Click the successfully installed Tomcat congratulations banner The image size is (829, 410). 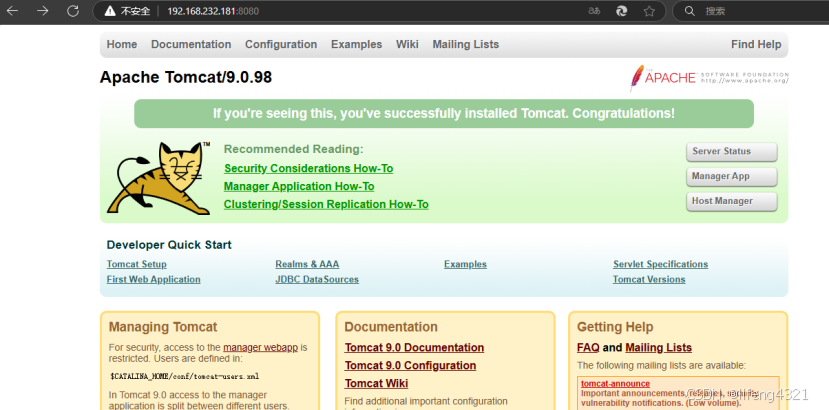[x=444, y=113]
